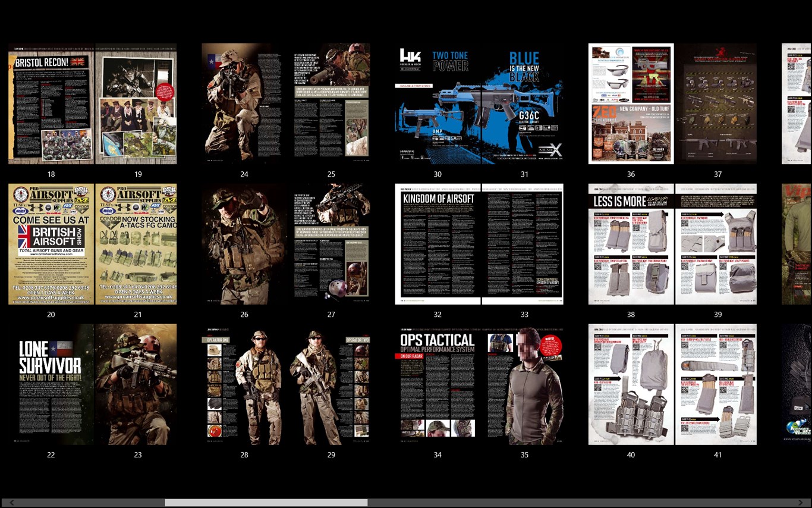Click the page number label '25'

(331, 174)
